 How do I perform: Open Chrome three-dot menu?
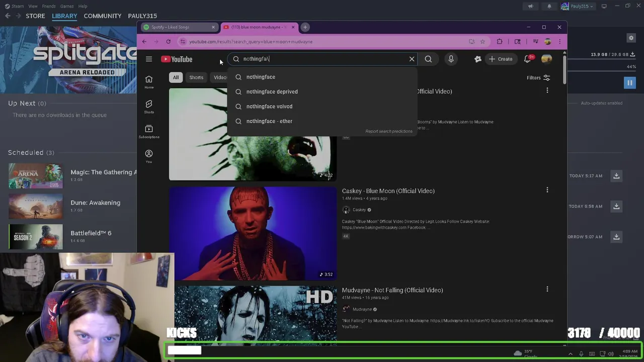(559, 42)
